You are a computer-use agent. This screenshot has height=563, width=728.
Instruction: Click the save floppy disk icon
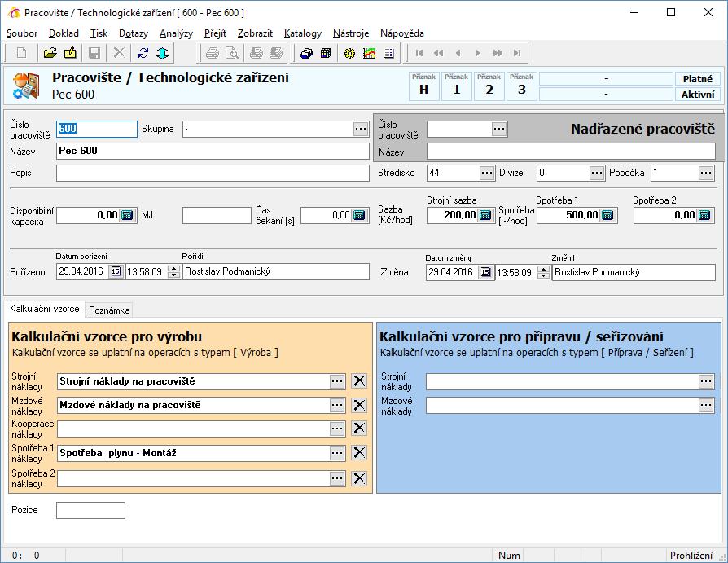[x=94, y=53]
